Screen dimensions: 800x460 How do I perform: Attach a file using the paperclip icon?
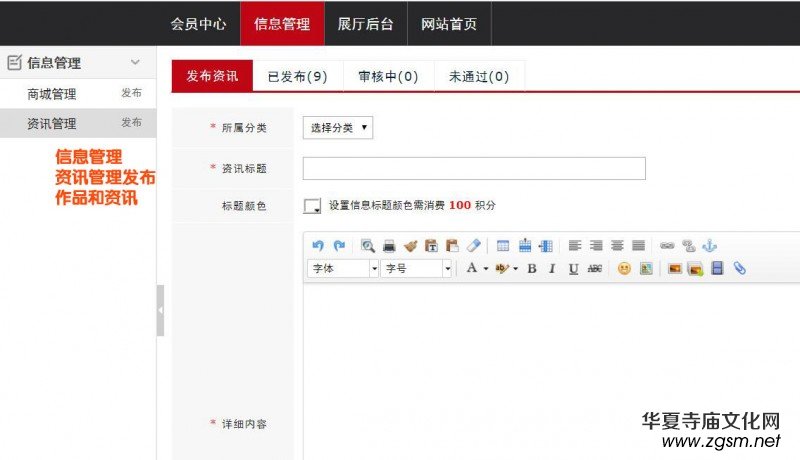click(x=740, y=269)
